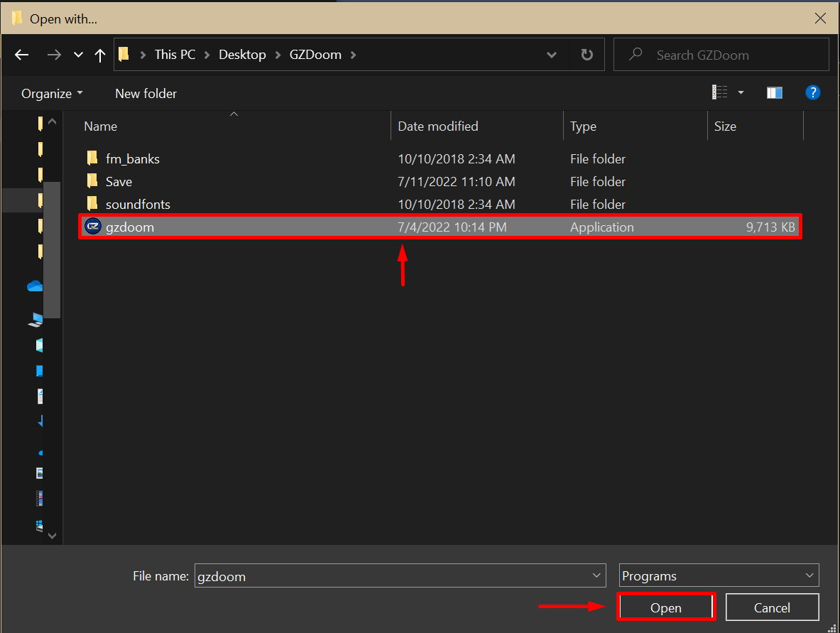Click the This PC breadcrumb
The width and height of the screenshot is (840, 633).
click(175, 55)
